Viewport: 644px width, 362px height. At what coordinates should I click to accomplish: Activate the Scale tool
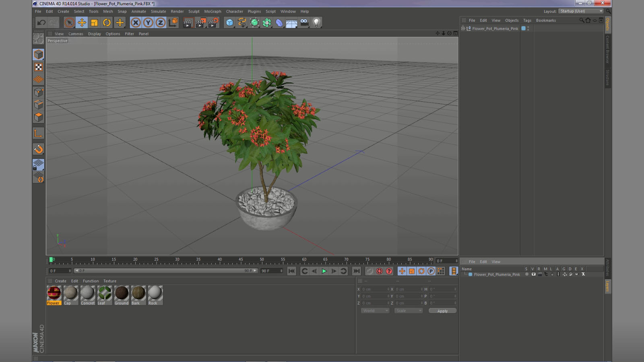(94, 23)
